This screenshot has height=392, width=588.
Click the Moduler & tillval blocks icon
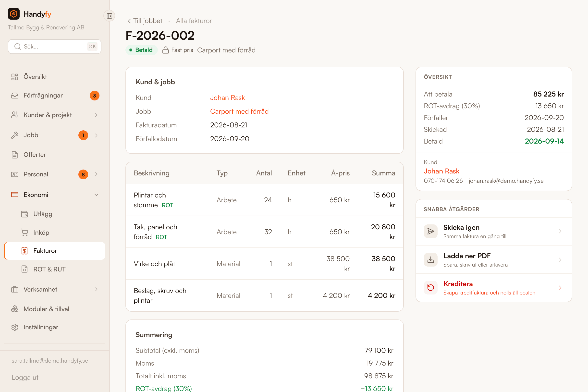(15, 309)
